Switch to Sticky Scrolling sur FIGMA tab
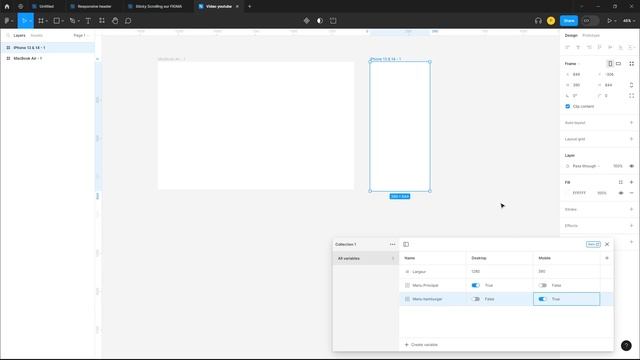 pos(158,6)
